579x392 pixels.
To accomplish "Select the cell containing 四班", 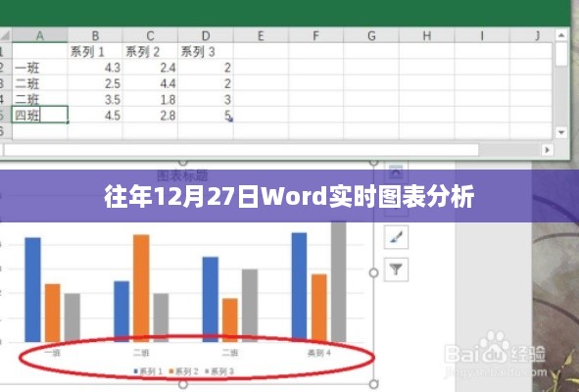I will (40, 115).
